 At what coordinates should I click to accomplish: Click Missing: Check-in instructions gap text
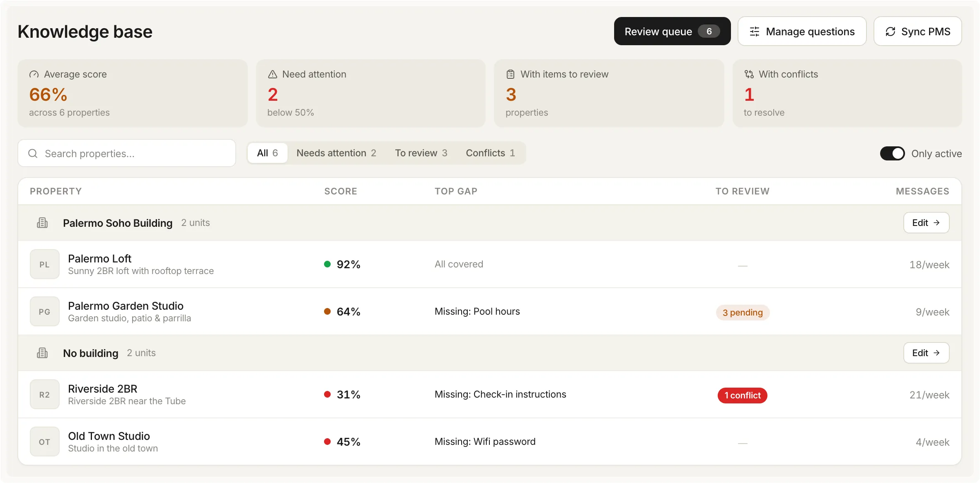[x=500, y=394]
